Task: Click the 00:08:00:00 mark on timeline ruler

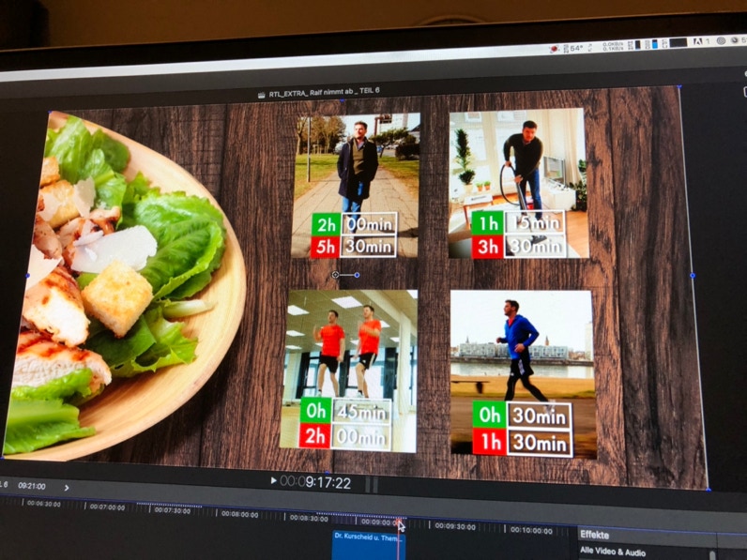Action: pos(240,515)
